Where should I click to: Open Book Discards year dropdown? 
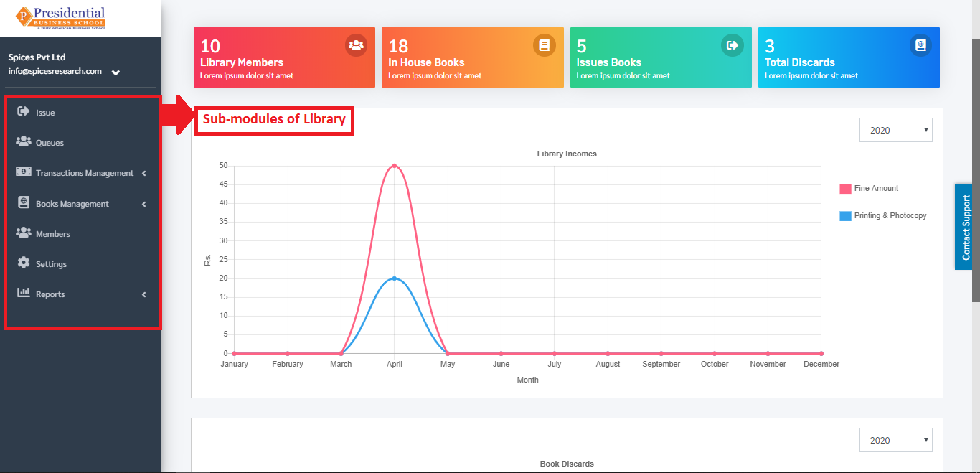tap(896, 440)
